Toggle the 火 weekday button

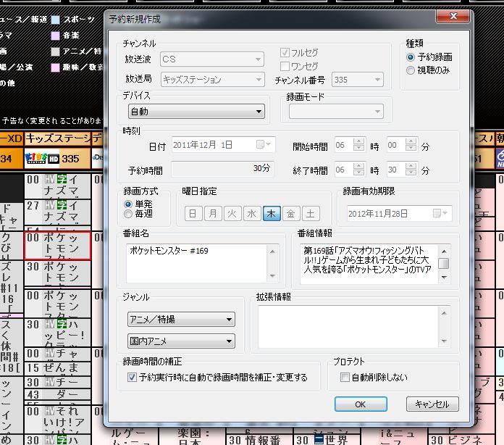click(x=232, y=214)
